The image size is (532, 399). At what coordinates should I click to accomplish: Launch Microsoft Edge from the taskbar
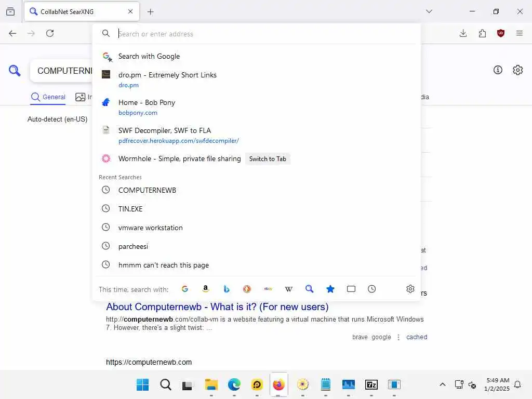pyautogui.click(x=234, y=384)
